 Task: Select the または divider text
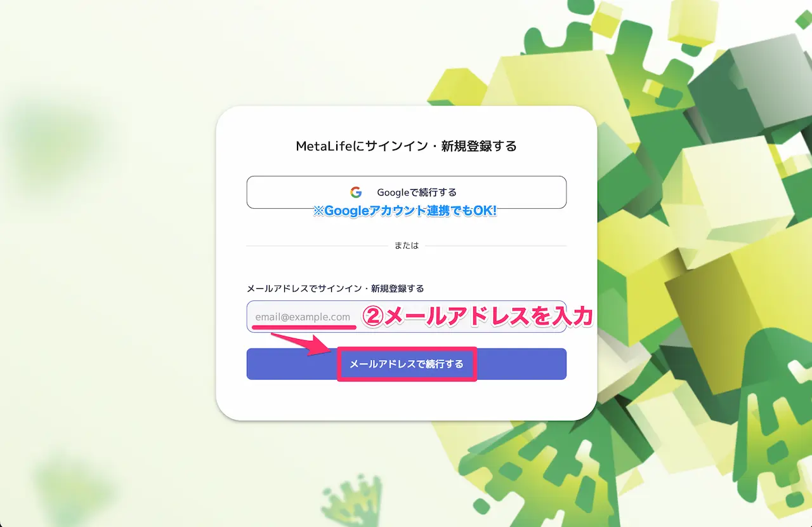click(x=406, y=245)
